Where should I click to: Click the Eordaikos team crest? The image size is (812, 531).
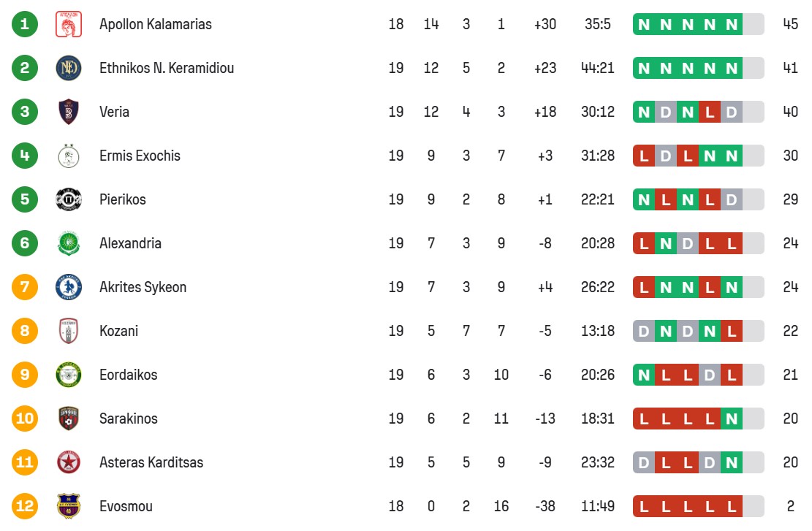69,375
